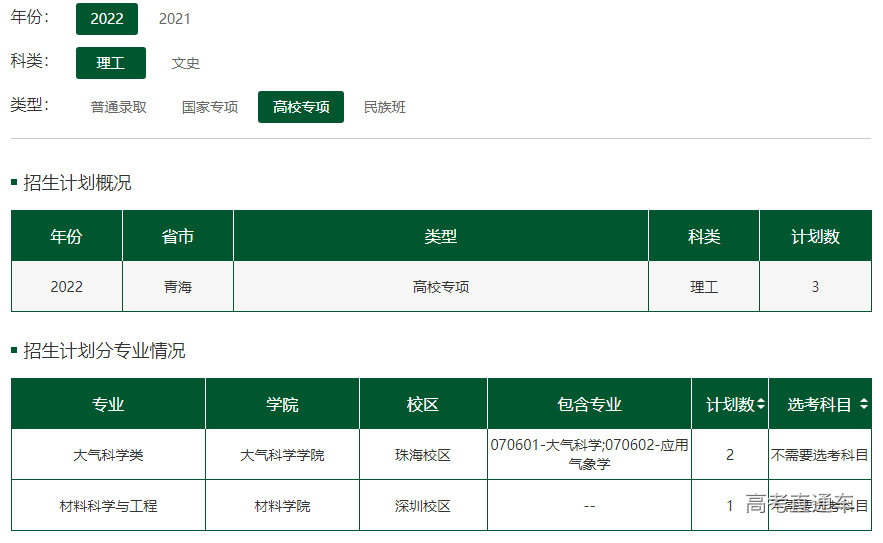Click the 珠海校区 campus cell
This screenshot has width=883, height=543.
pyautogui.click(x=423, y=455)
